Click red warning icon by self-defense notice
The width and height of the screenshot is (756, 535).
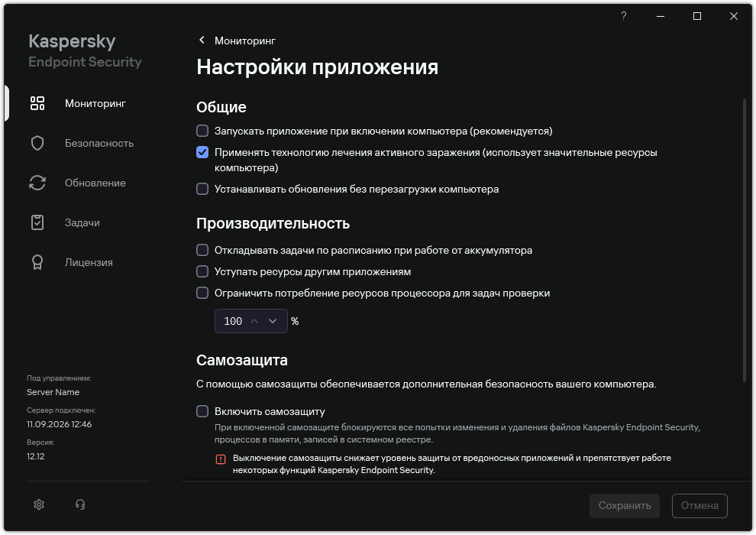click(221, 459)
